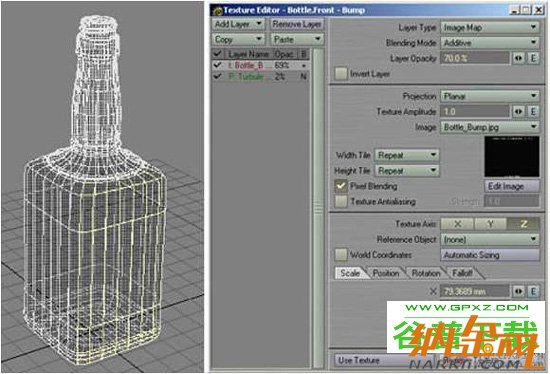Toggle the Invert Layer checkbox
The width and height of the screenshot is (550, 374).
[341, 74]
